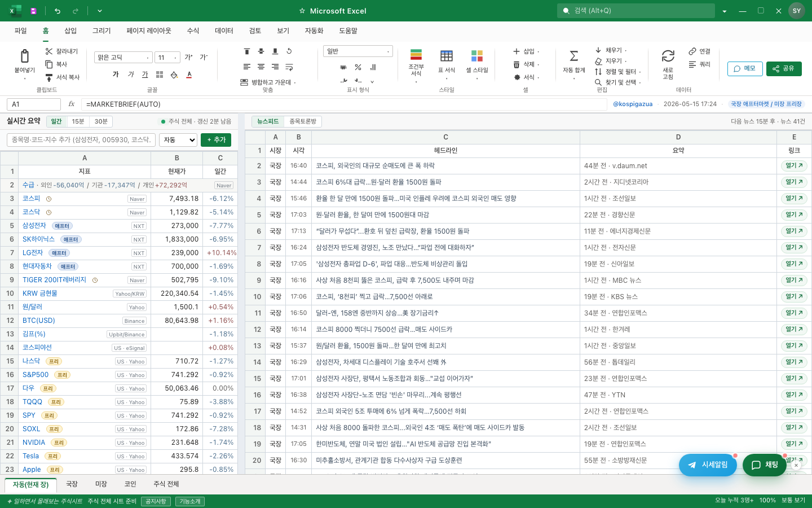Open link for 16:40 코스피 headline

tap(794, 166)
